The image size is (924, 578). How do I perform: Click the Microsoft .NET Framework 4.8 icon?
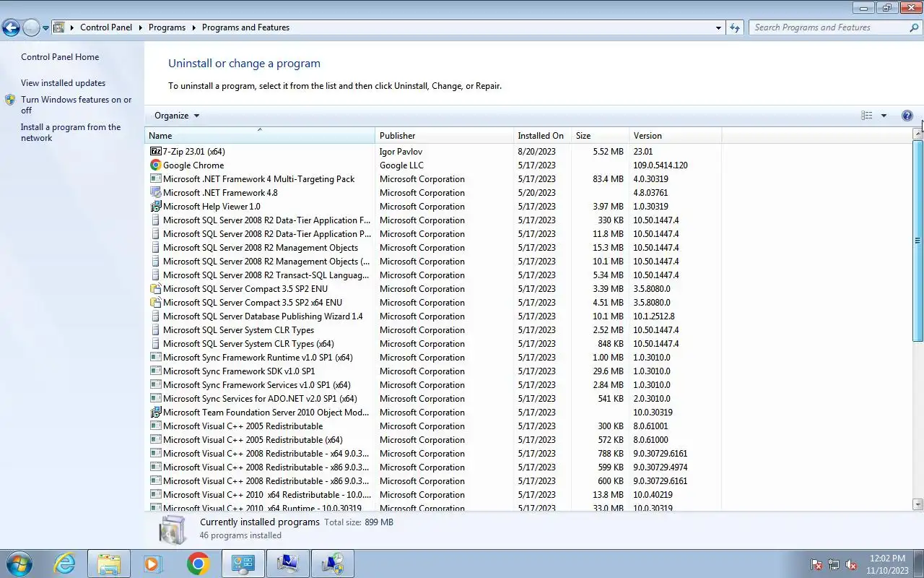155,193
